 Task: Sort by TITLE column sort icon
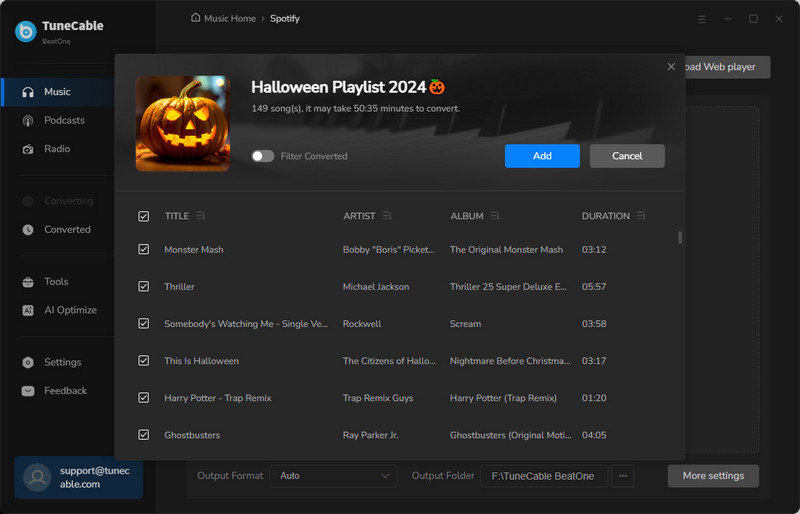tap(201, 216)
